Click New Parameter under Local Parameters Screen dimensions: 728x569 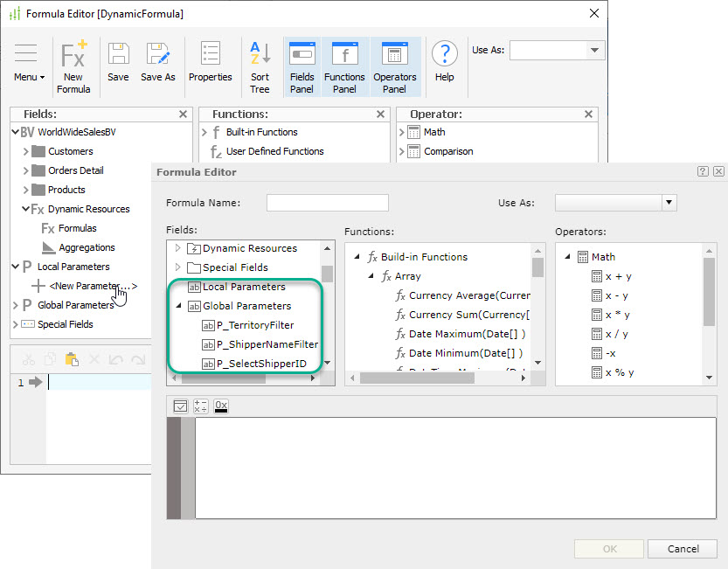tap(92, 286)
